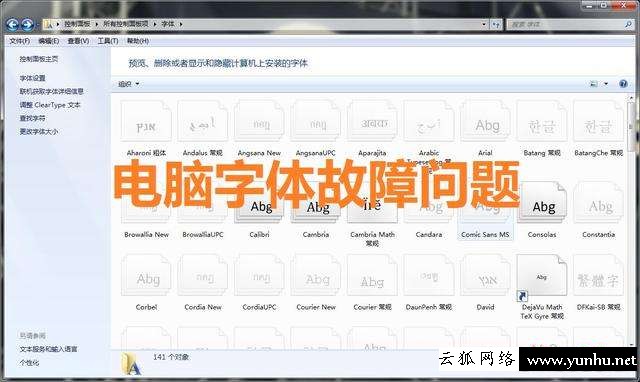Select the Angsana New font icon
The height and width of the screenshot is (382, 640).
coord(259,122)
